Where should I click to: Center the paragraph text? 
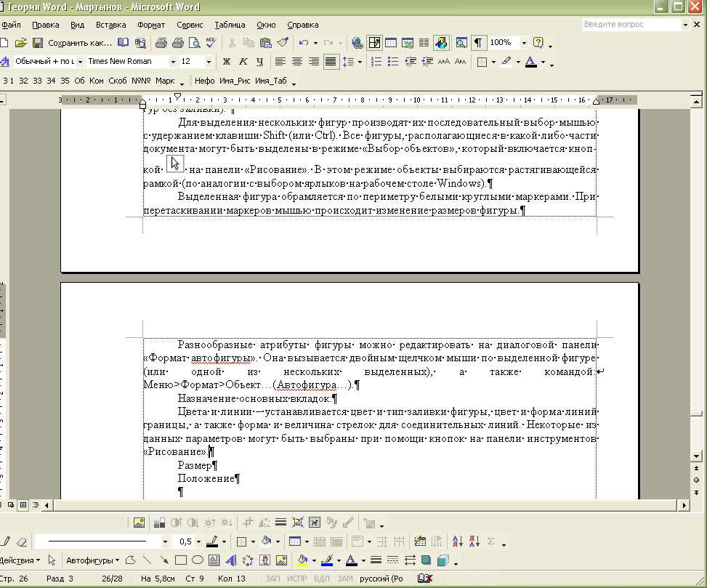[296, 61]
